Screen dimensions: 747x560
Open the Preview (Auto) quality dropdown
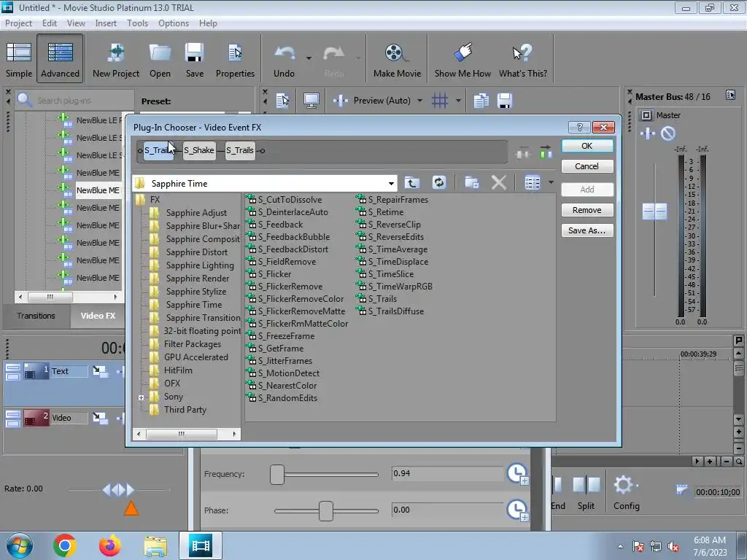(419, 101)
